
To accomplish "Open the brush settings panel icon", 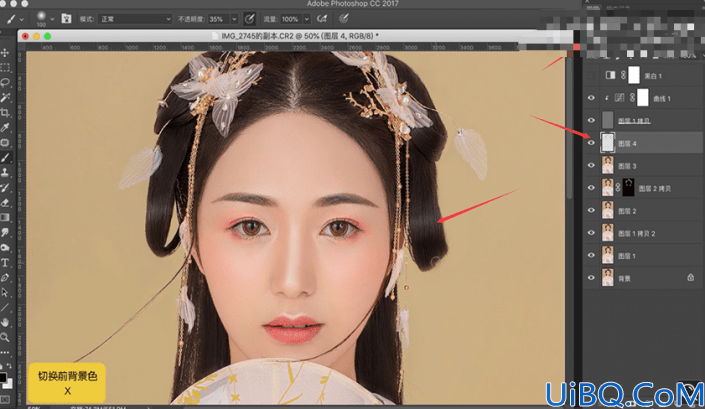I will click(x=67, y=19).
